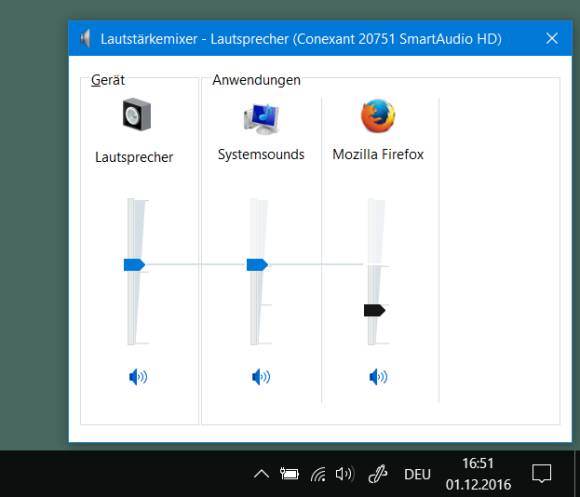This screenshot has height=497, width=580.
Task: Show hidden tray icons chevron
Action: pyautogui.click(x=262, y=474)
